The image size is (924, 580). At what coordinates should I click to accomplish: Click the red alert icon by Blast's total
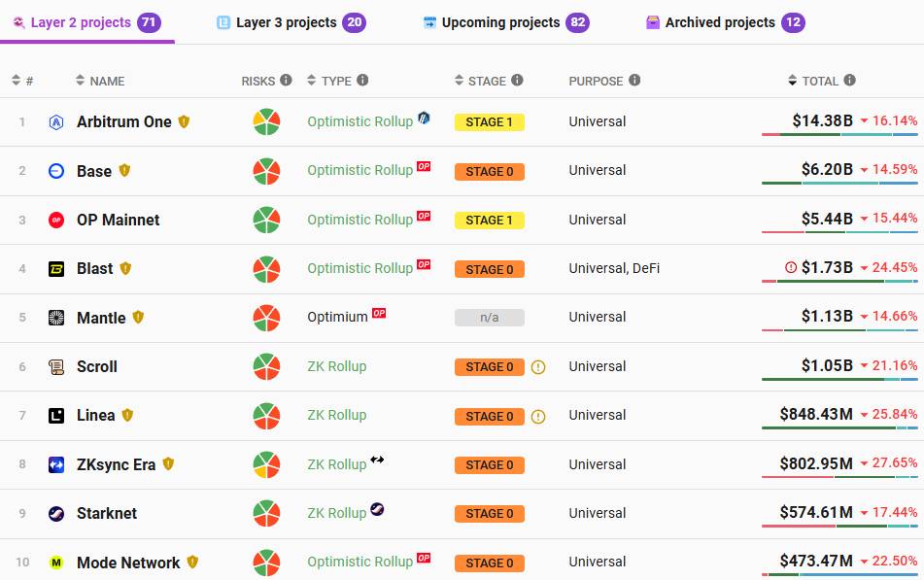[x=791, y=267]
